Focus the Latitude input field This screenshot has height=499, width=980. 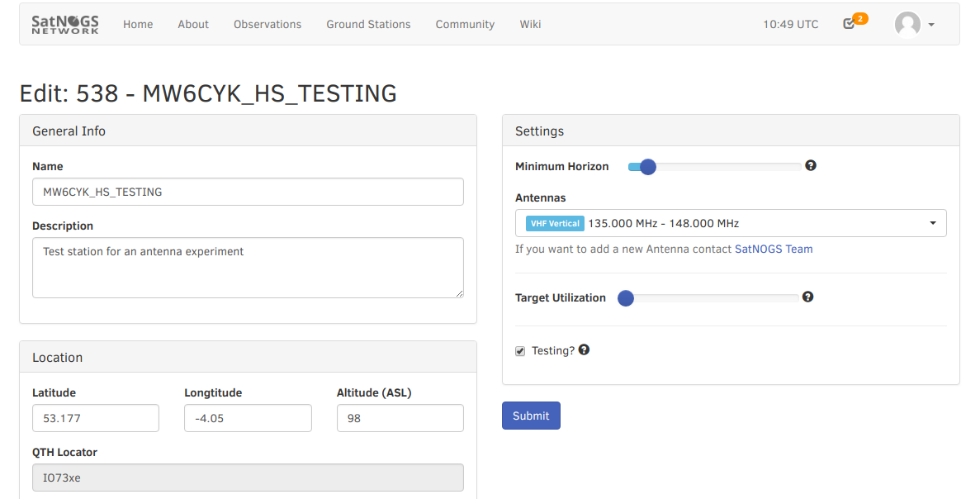point(96,418)
